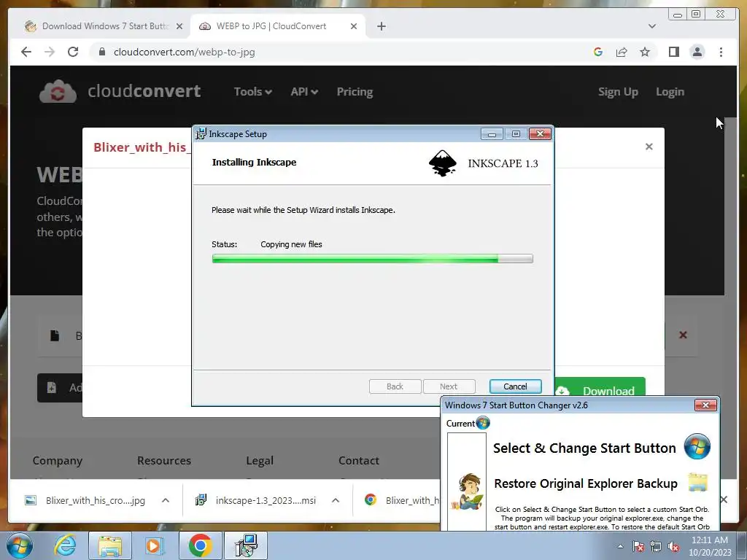This screenshot has width=747, height=560.
Task: Expand options for the jpg download
Action: (x=166, y=500)
